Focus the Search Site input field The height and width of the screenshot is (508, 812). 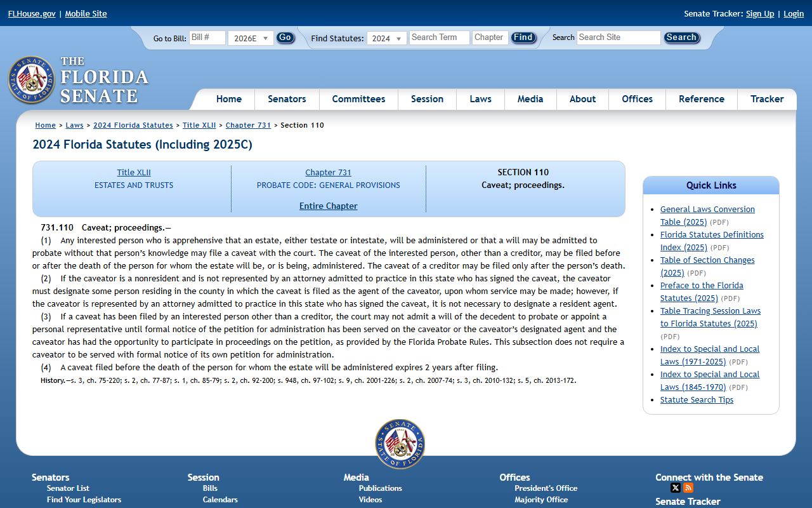pos(619,37)
